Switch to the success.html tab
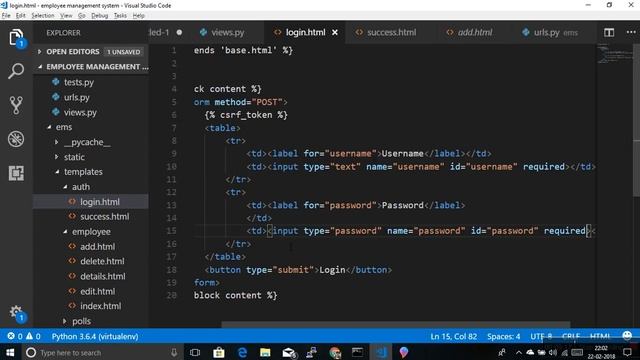 click(x=386, y=32)
